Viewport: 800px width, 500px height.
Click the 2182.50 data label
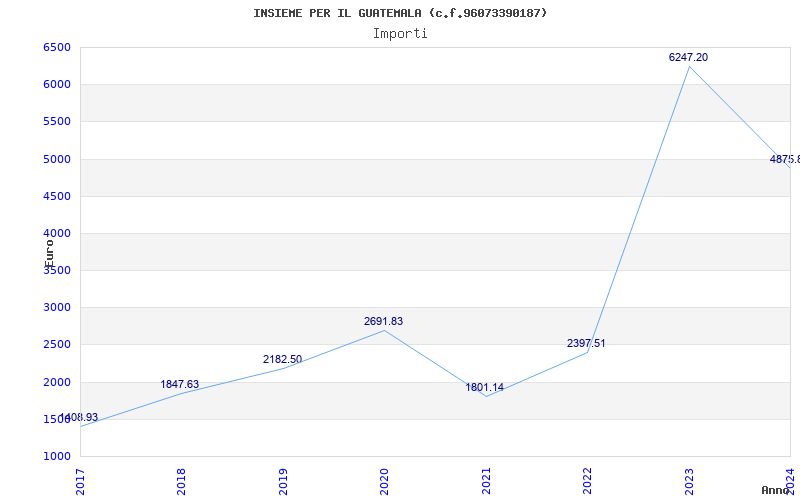pos(282,359)
